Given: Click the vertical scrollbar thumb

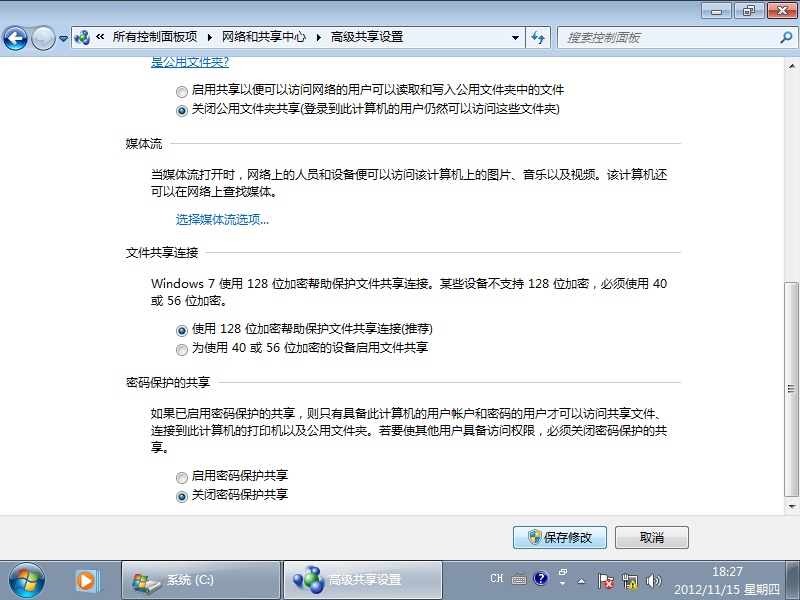Looking at the screenshot, I should (x=791, y=389).
